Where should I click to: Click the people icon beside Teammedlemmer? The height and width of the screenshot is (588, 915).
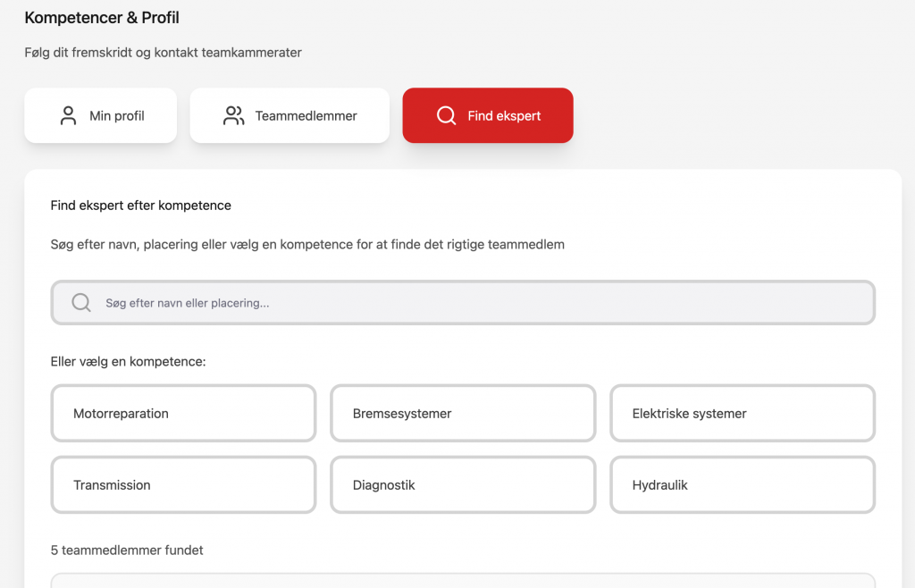coord(234,115)
